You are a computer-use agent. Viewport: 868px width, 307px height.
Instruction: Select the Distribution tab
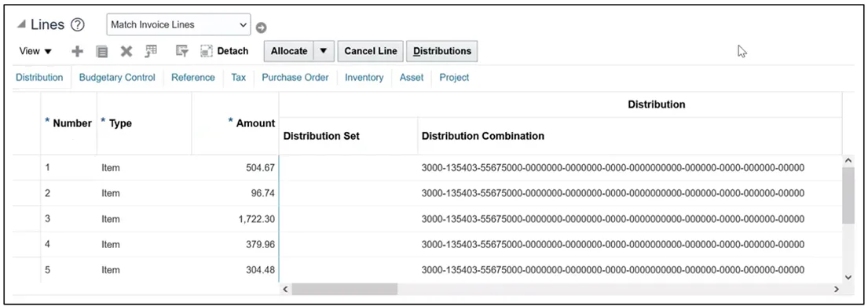pyautogui.click(x=39, y=78)
